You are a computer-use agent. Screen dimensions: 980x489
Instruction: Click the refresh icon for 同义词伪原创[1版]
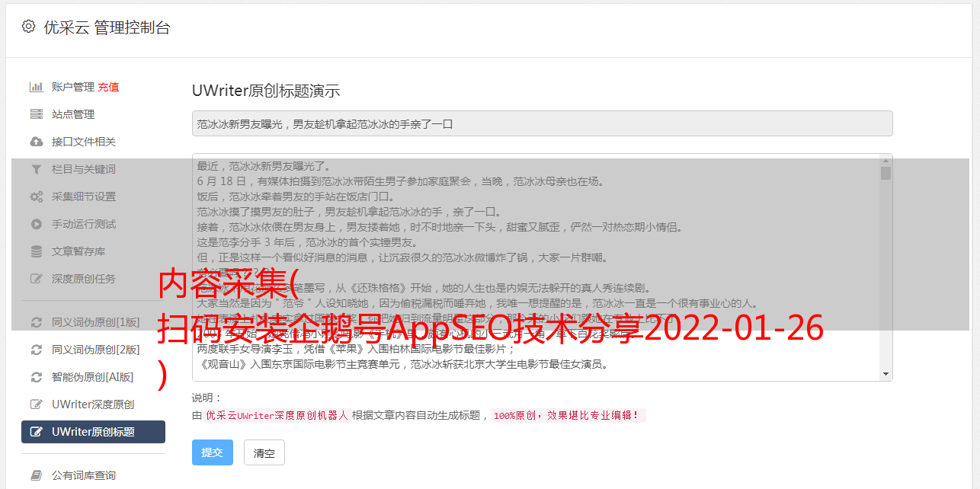coord(36,322)
